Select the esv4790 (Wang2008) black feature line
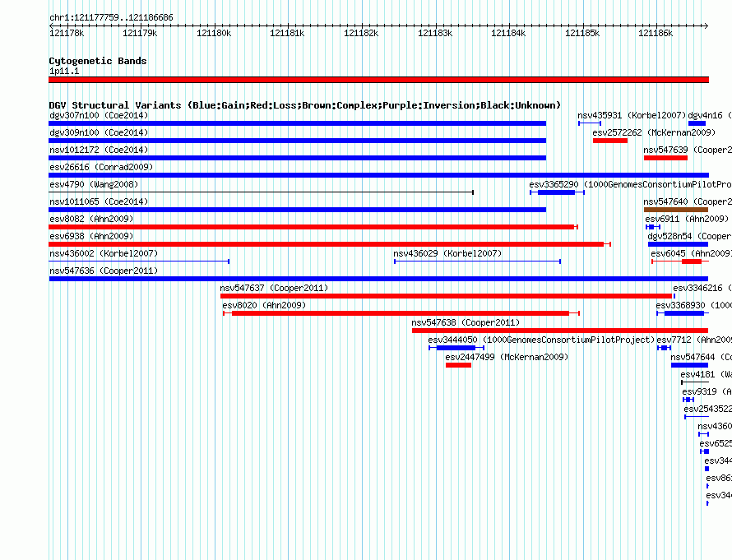The width and height of the screenshot is (732, 560). [261, 192]
